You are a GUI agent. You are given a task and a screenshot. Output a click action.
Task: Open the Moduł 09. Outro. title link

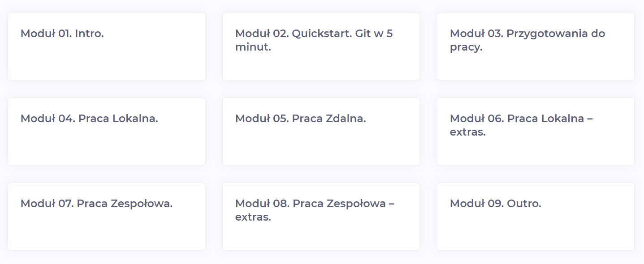click(x=495, y=204)
